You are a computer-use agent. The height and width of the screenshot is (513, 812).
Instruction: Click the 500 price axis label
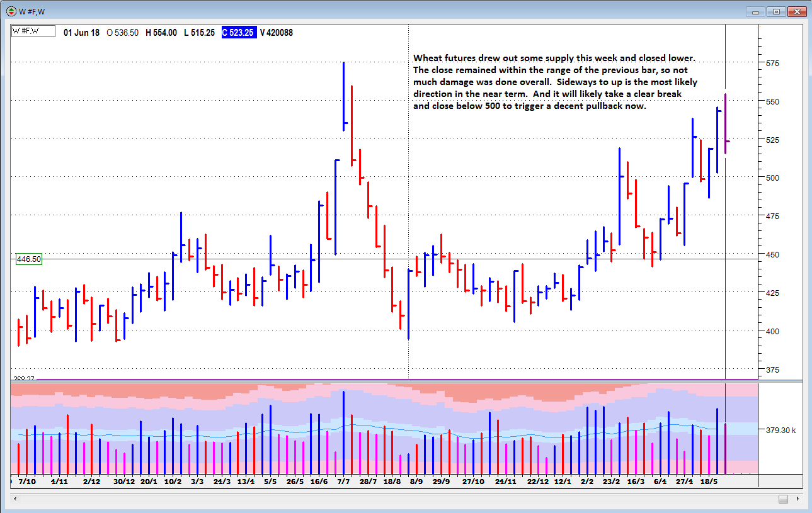pos(773,178)
